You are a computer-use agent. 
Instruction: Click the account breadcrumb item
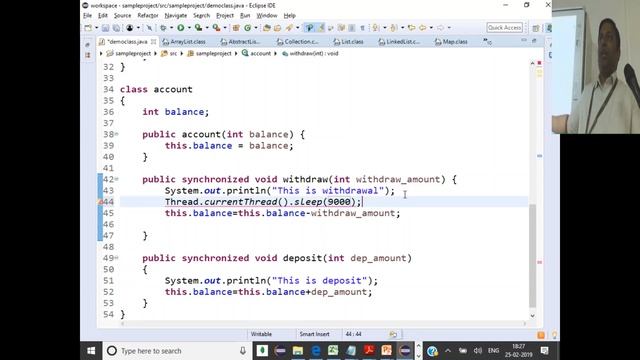pyautogui.click(x=257, y=53)
